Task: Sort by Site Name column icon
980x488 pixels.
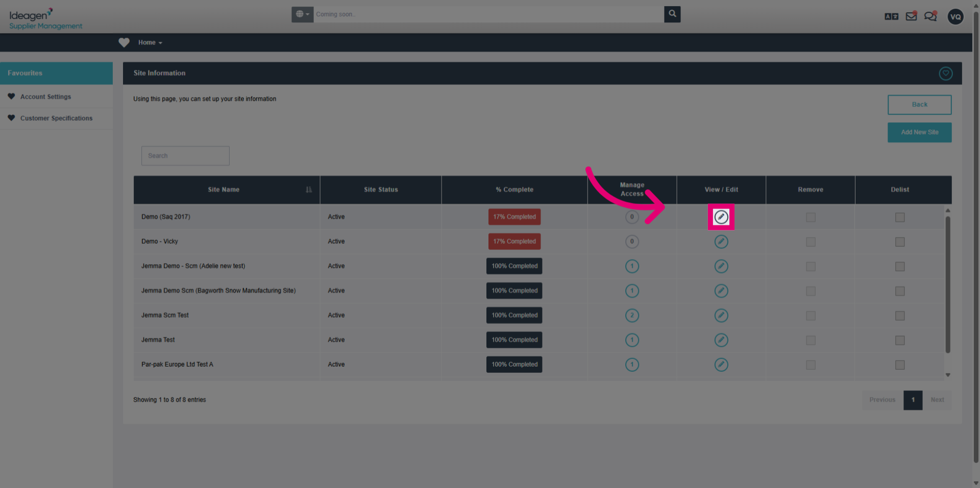Action: click(309, 190)
